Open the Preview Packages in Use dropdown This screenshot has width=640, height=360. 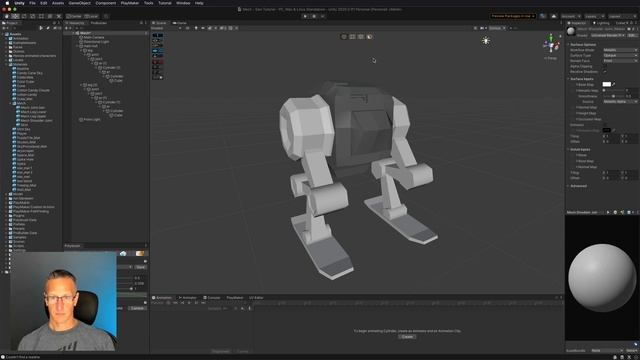pos(513,16)
